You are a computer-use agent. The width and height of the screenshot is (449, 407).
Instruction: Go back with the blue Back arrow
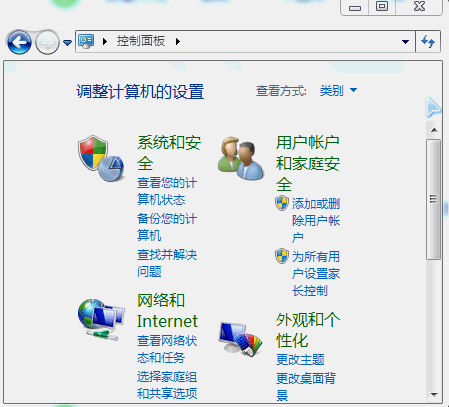click(x=19, y=42)
